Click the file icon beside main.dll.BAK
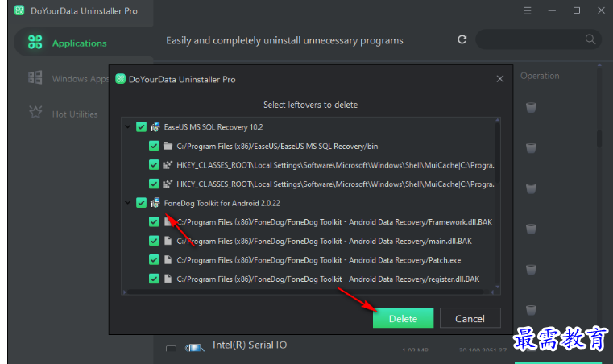Image resolution: width=613 pixels, height=364 pixels. pos(168,241)
